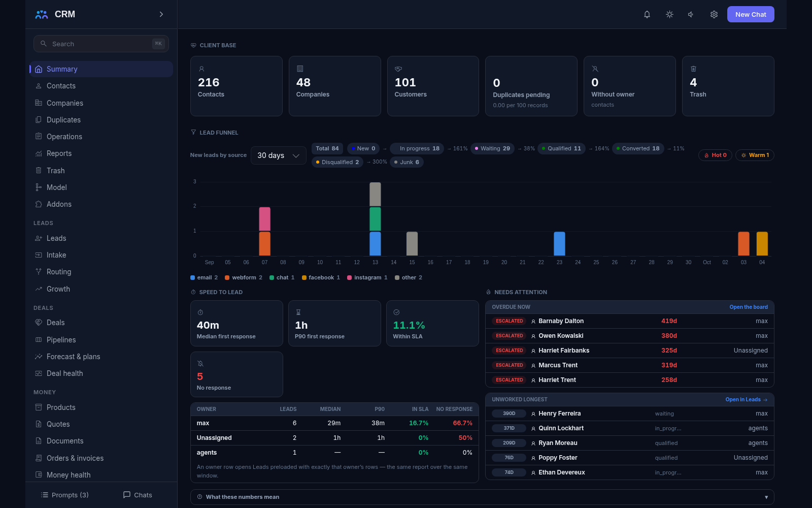Image resolution: width=812 pixels, height=508 pixels.
Task: Select Summary in the sidebar
Action: tap(101, 69)
